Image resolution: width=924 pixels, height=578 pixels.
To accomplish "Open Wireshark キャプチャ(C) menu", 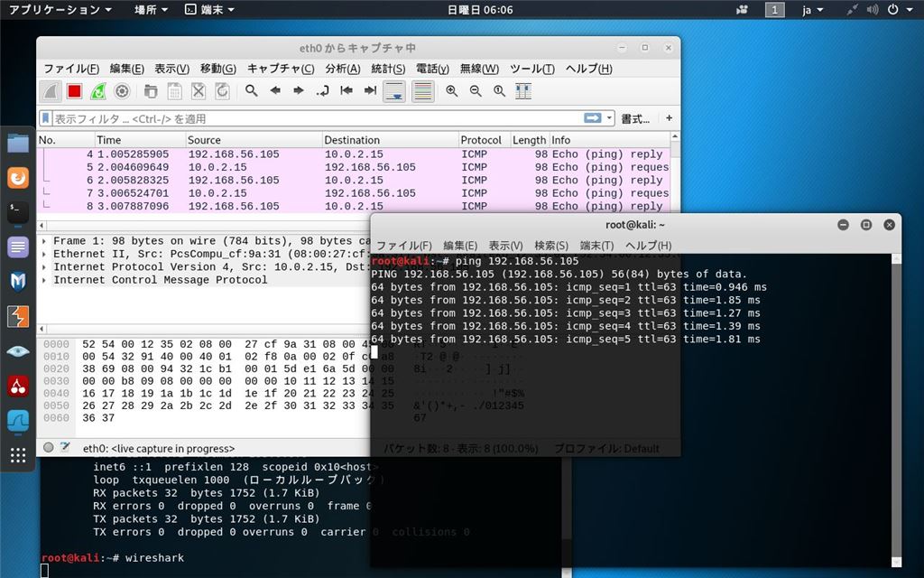I will tap(281, 69).
